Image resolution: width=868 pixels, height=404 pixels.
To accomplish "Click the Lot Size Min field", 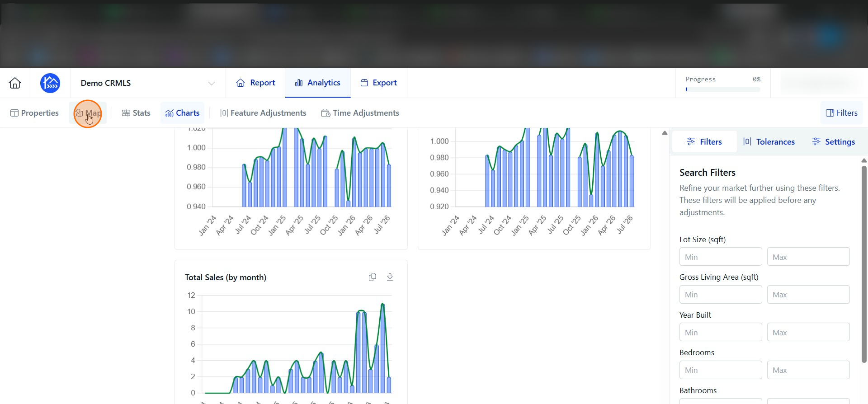I will (721, 257).
